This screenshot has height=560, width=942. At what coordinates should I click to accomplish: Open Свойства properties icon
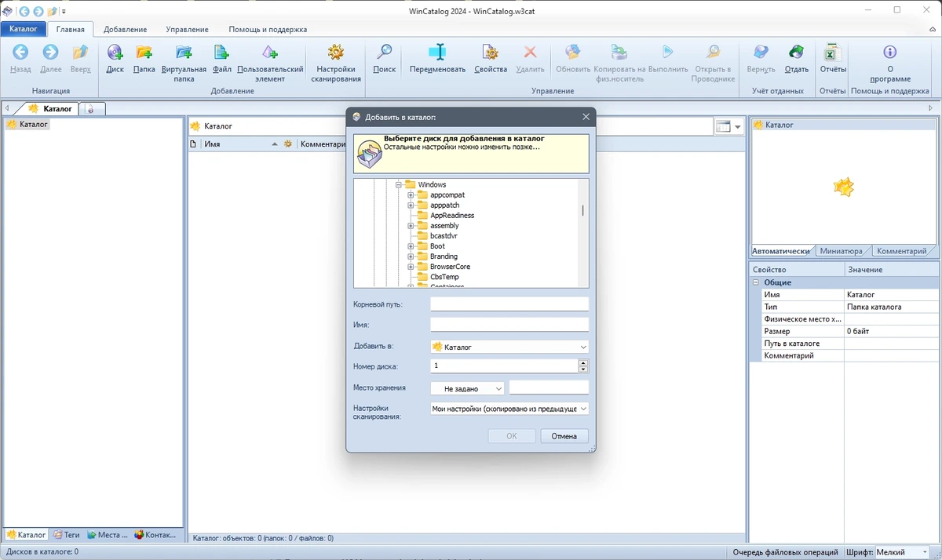tap(491, 53)
